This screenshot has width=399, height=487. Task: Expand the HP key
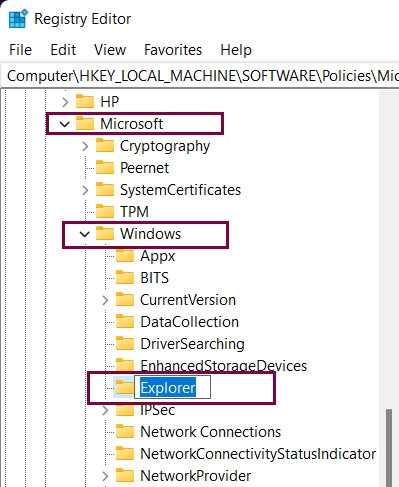pyautogui.click(x=65, y=102)
